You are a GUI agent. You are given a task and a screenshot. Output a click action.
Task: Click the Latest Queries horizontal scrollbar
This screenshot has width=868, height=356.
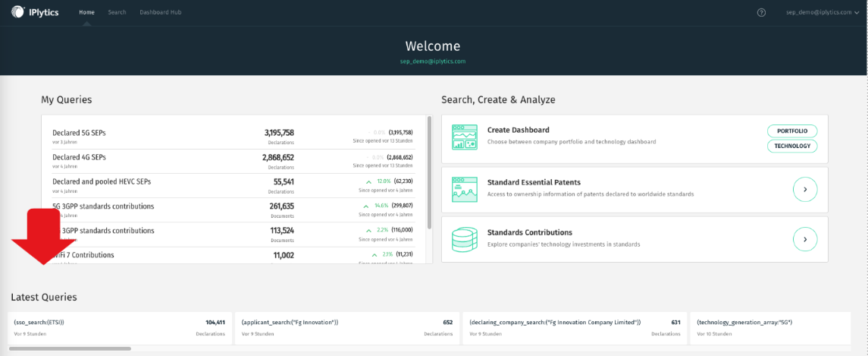(x=70, y=349)
